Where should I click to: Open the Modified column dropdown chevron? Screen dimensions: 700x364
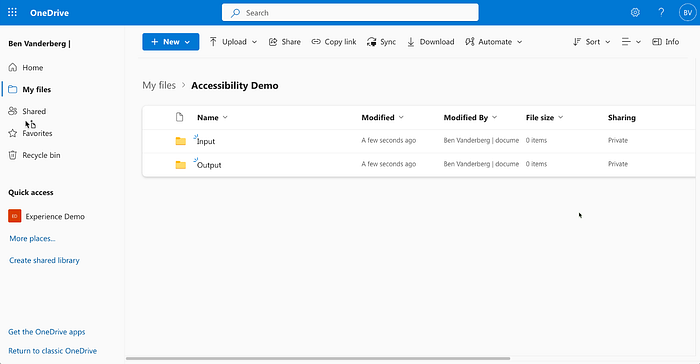(x=401, y=117)
